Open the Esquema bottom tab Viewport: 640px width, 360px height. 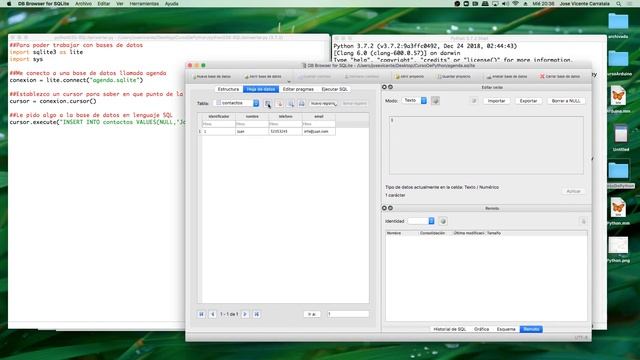point(506,329)
